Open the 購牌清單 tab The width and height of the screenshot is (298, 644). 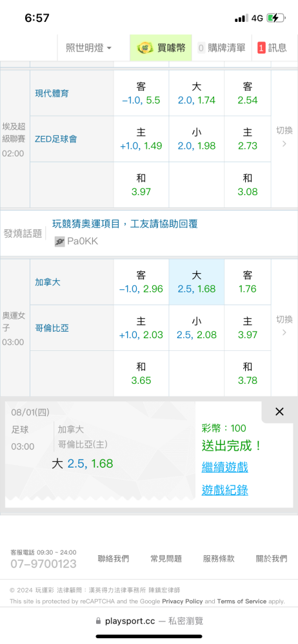point(222,48)
